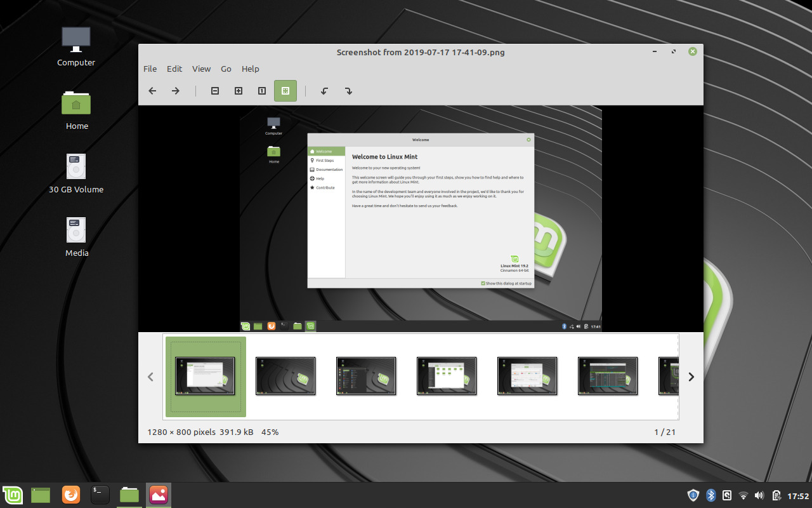This screenshot has width=812, height=508.
Task: Open the Linux Mint applications menu
Action: (13, 495)
